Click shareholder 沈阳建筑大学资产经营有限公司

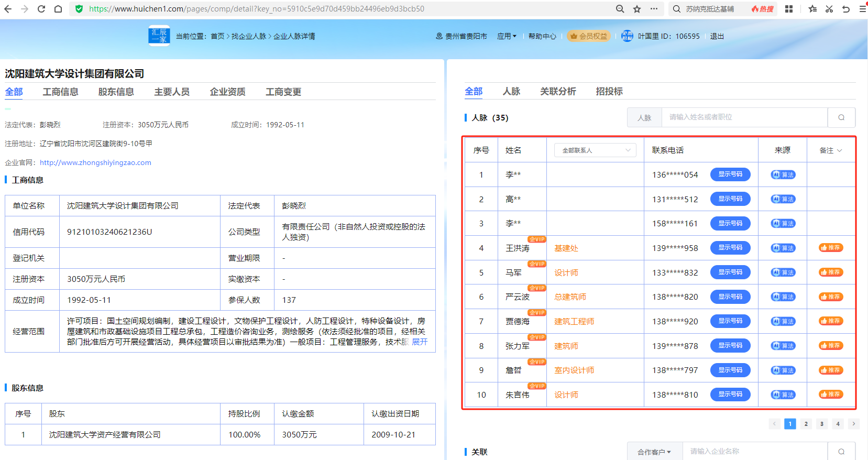point(105,435)
